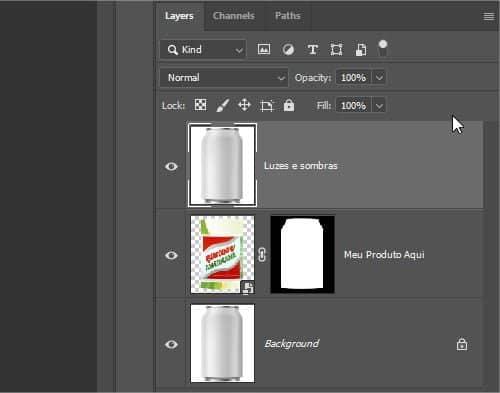
Task: Select Meu Produto Aqui layer mask thumbnail
Action: point(302,255)
